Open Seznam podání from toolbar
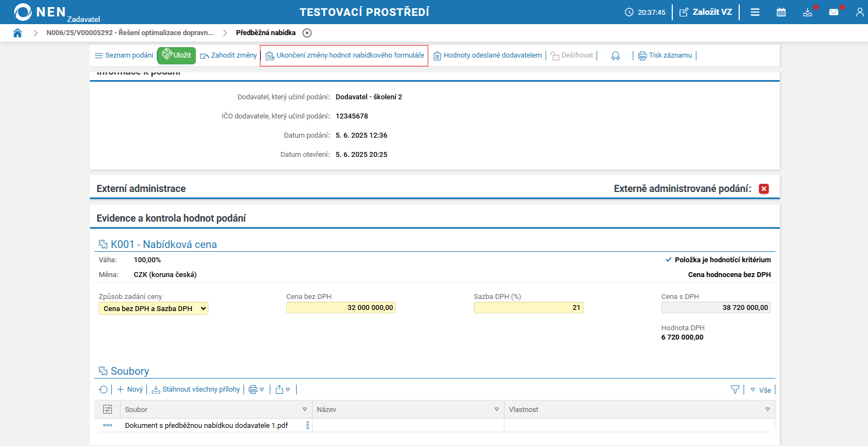Image resolution: width=868 pixels, height=446 pixels. click(124, 55)
